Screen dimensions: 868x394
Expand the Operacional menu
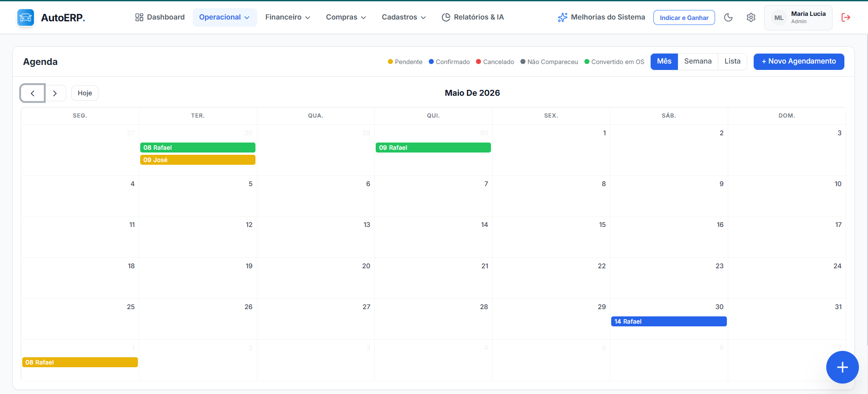[225, 17]
